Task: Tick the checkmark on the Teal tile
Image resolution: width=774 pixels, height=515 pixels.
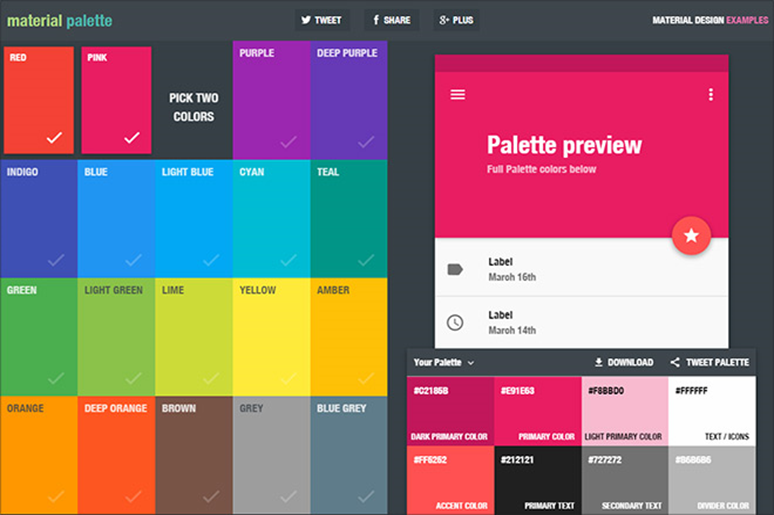Action: point(366,260)
